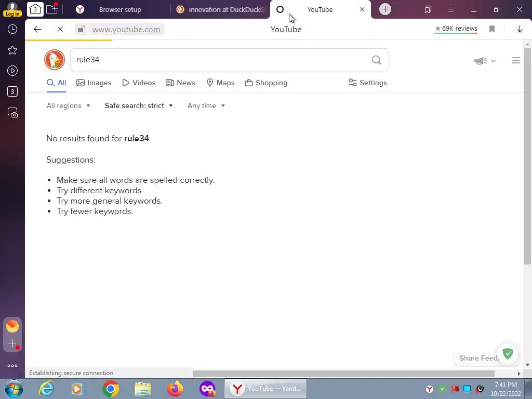Screen dimensions: 532x399
Task: Add sidebar app with plus icon
Action: pos(12,343)
